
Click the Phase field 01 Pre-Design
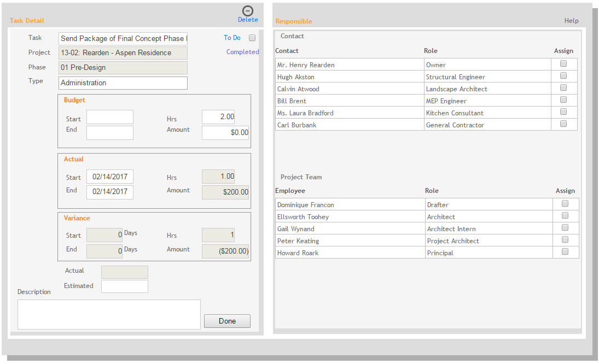coord(123,68)
